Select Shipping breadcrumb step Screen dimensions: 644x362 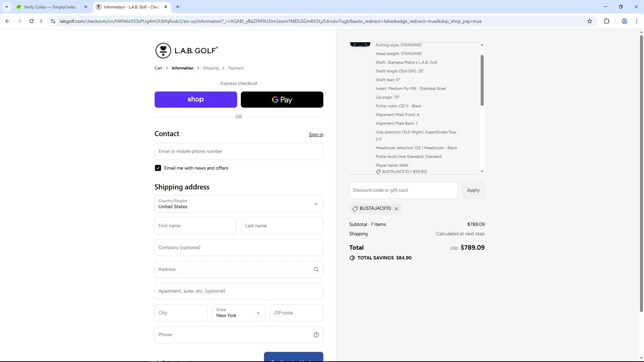211,68
